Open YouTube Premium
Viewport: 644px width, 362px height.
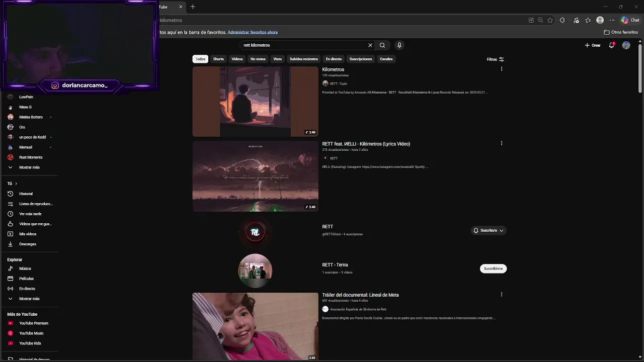coord(29,323)
